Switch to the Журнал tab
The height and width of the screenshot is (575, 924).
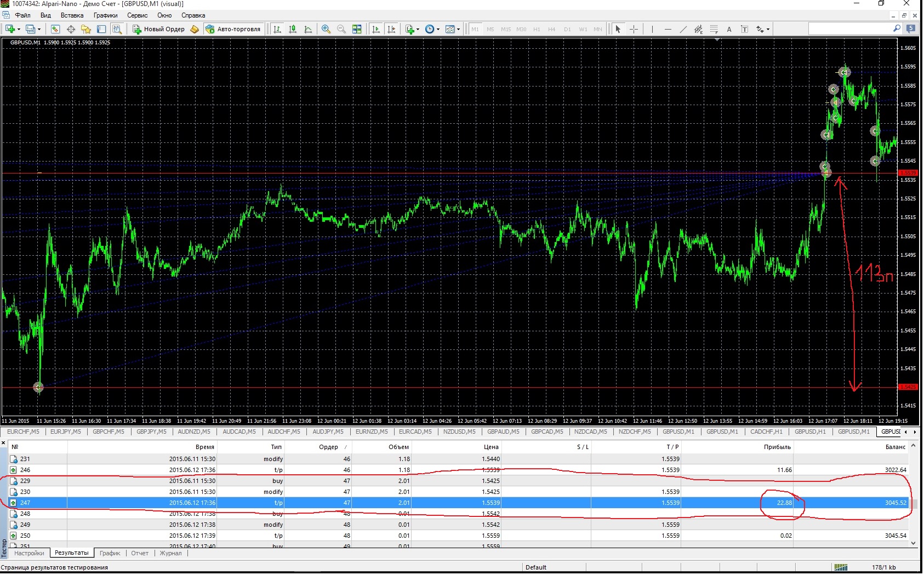[x=170, y=553]
